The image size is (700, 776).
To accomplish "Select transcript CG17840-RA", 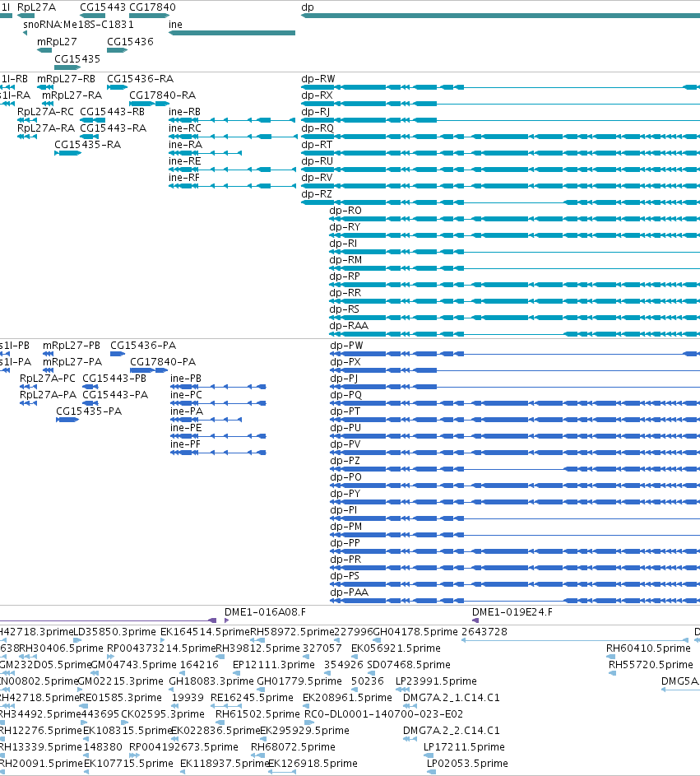I will point(162,95).
